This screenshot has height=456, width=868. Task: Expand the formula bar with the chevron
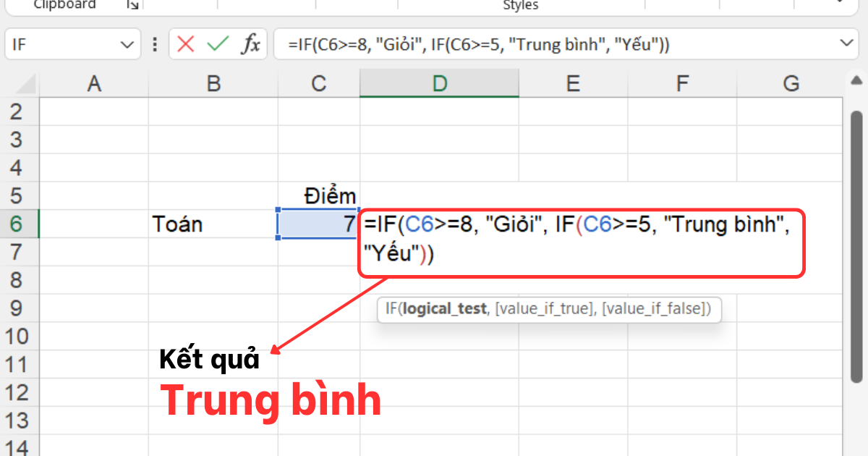848,44
